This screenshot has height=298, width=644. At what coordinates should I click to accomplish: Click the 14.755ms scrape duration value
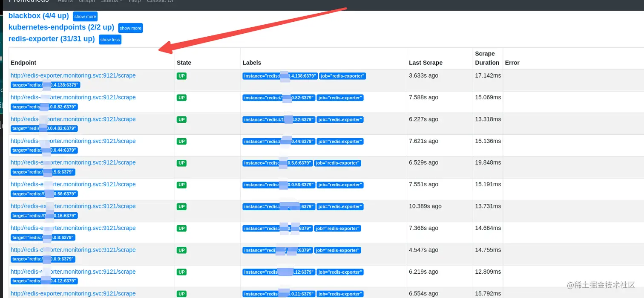(x=488, y=250)
